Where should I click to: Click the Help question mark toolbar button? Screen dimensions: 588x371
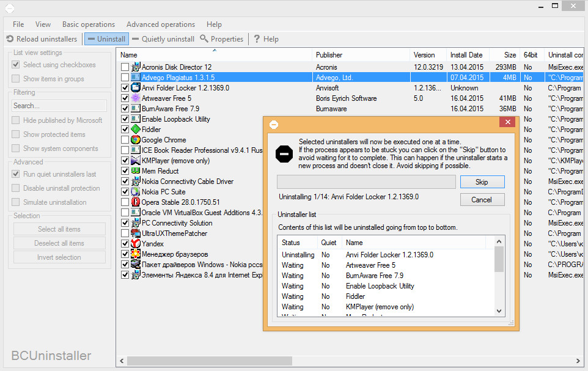(266, 39)
